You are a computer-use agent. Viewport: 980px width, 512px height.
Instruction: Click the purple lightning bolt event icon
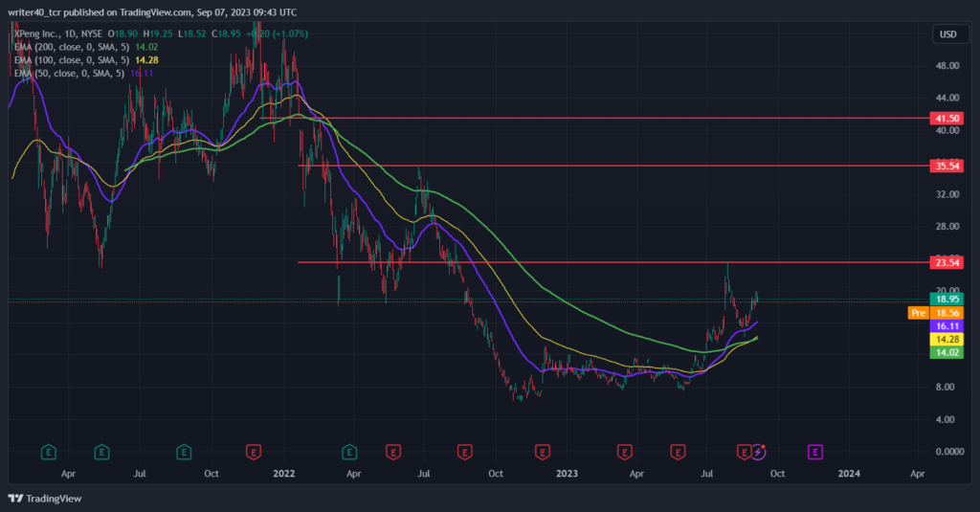(758, 452)
